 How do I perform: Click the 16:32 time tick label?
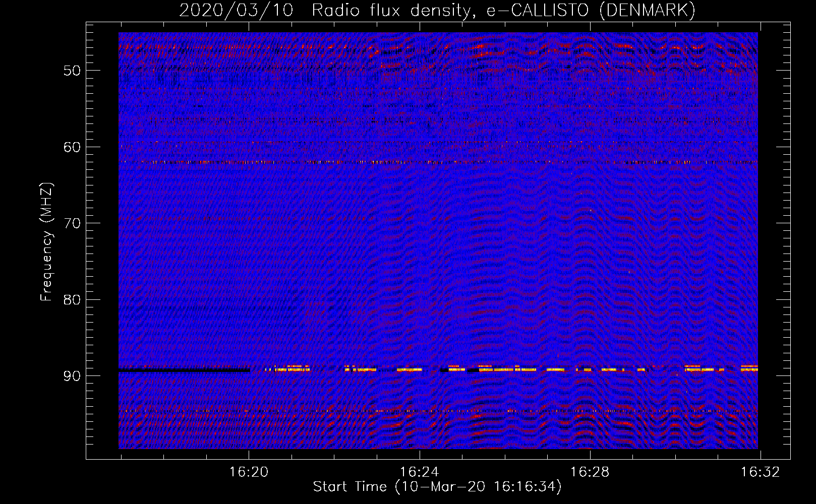pyautogui.click(x=760, y=472)
